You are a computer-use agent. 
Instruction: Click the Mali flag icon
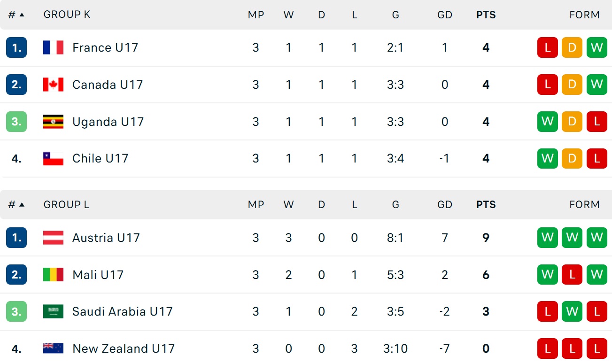(x=53, y=275)
